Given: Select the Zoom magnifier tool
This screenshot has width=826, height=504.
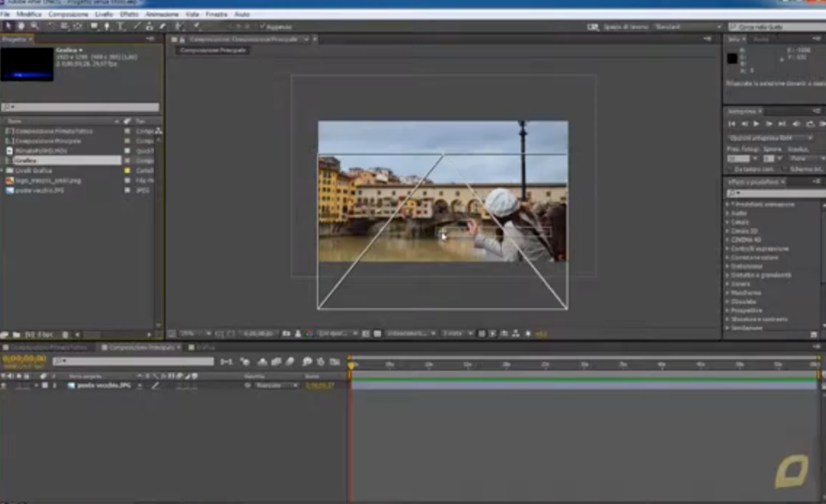Looking at the screenshot, I should point(35,26).
